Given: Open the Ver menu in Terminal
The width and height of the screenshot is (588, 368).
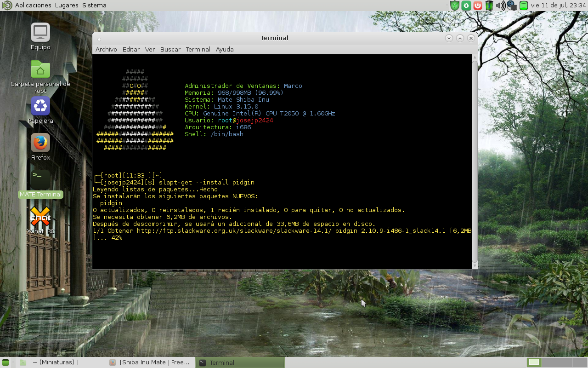Looking at the screenshot, I should click(x=150, y=49).
